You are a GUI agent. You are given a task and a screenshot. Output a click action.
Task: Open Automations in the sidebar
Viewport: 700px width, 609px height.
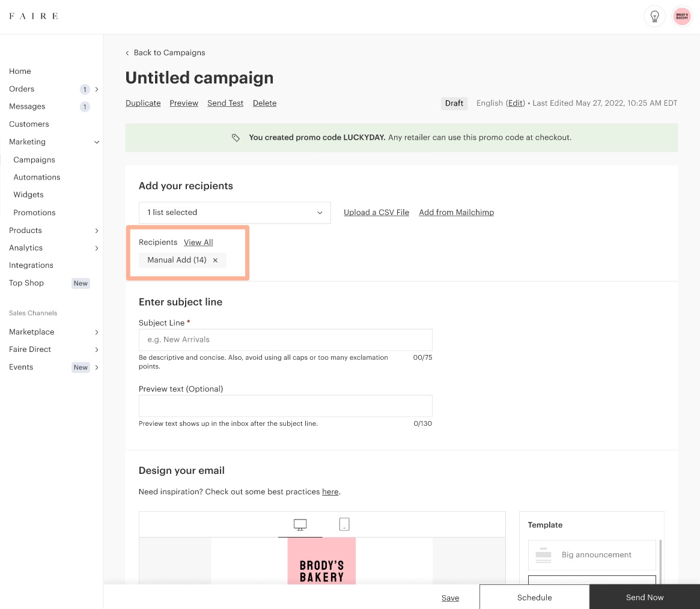coord(37,177)
